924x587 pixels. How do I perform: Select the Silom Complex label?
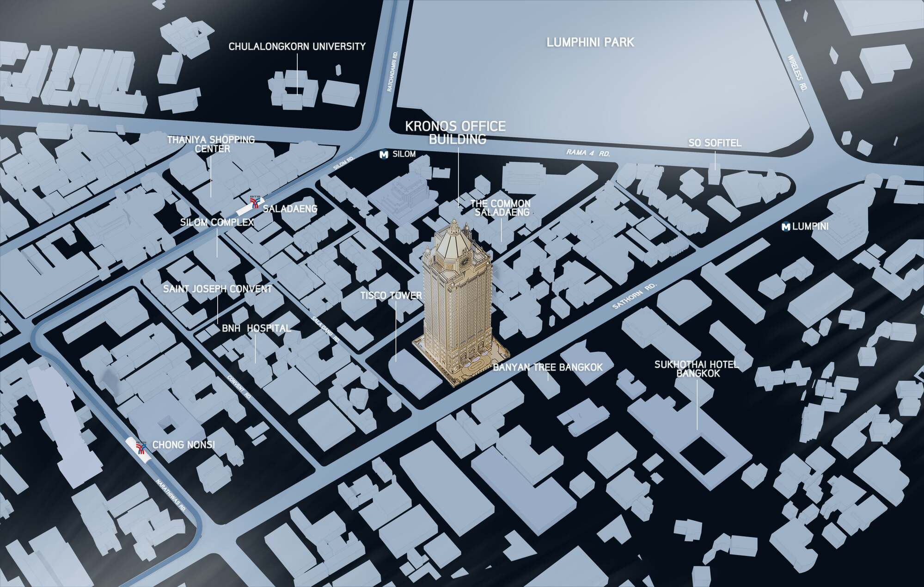[x=217, y=222]
